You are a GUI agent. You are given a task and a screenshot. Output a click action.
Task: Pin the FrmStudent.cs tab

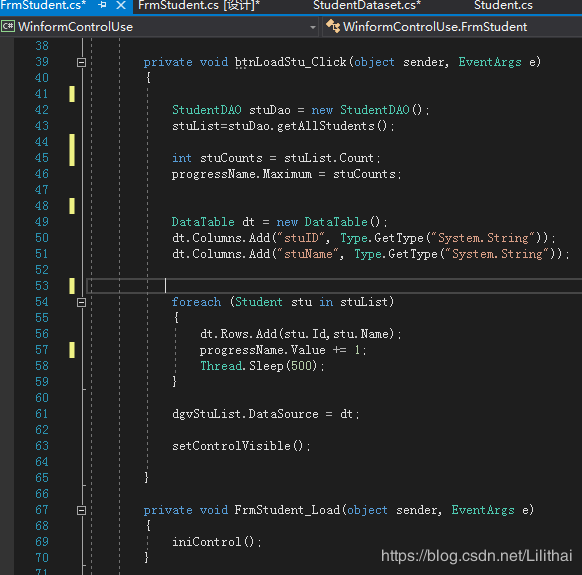coord(102,5)
